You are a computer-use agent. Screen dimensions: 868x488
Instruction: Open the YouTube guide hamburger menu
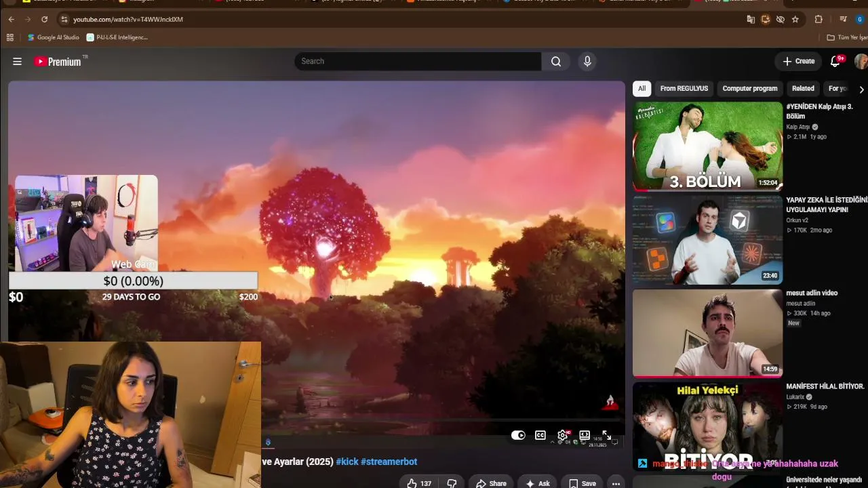pos(17,62)
